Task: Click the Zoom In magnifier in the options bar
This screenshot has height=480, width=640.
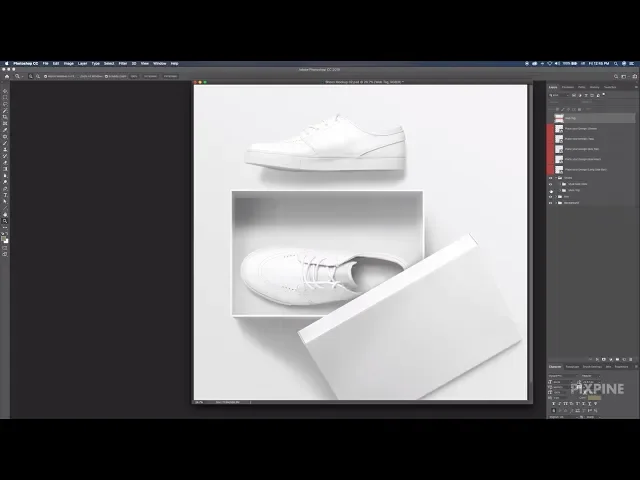Action: [29, 75]
